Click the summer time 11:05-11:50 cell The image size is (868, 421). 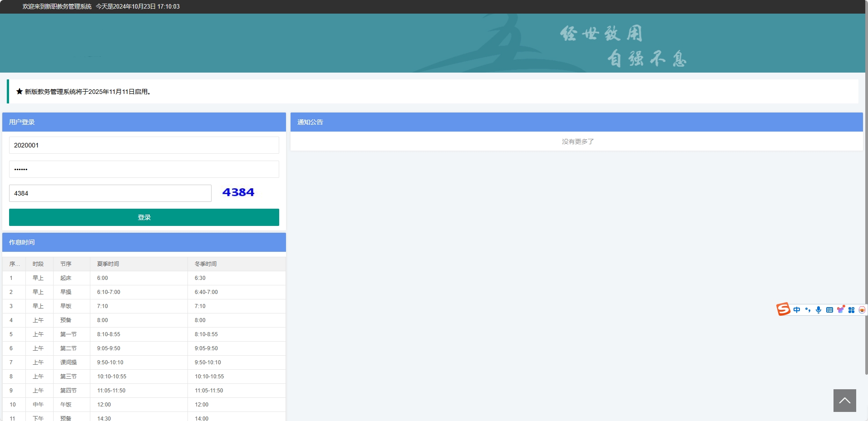click(x=139, y=391)
